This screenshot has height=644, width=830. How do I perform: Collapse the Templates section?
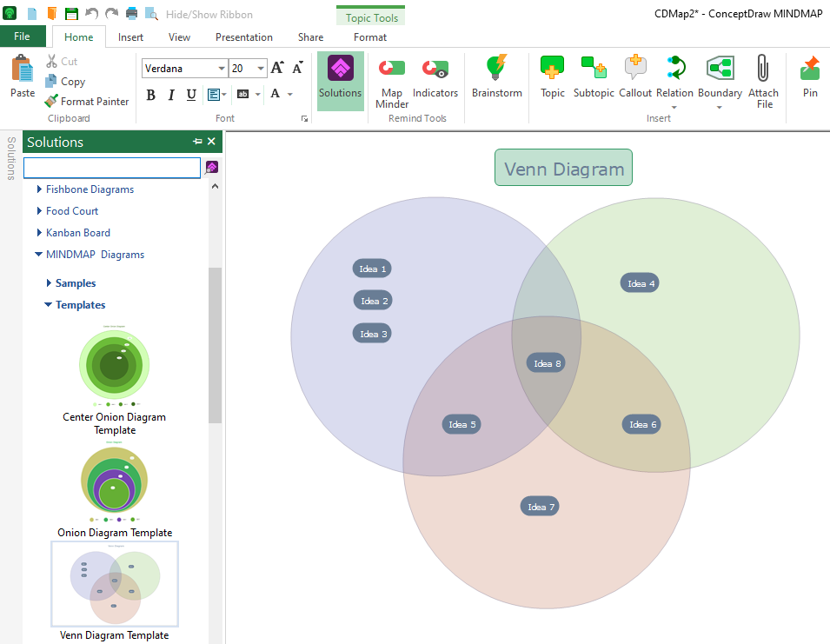coord(48,305)
